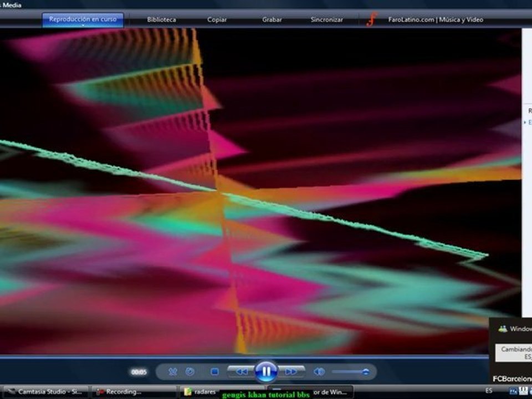The height and width of the screenshot is (399, 532).
Task: Switch to the Recording... taskbar window
Action: pyautogui.click(x=134, y=392)
